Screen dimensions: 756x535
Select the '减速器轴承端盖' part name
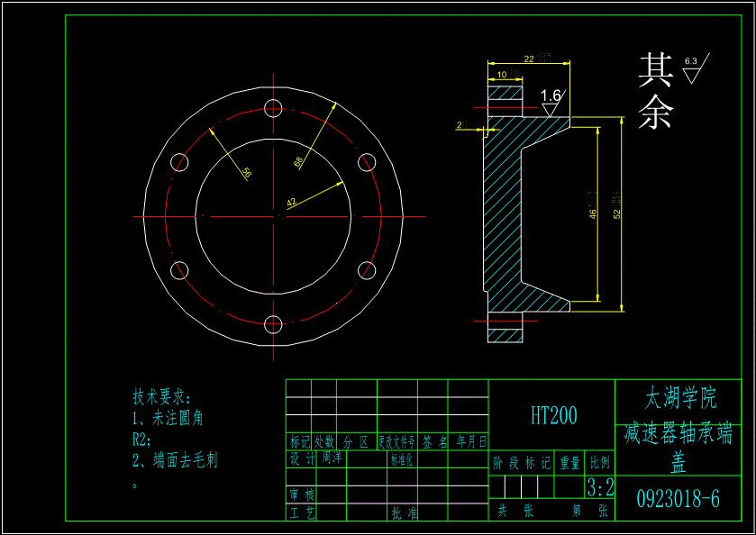click(678, 449)
